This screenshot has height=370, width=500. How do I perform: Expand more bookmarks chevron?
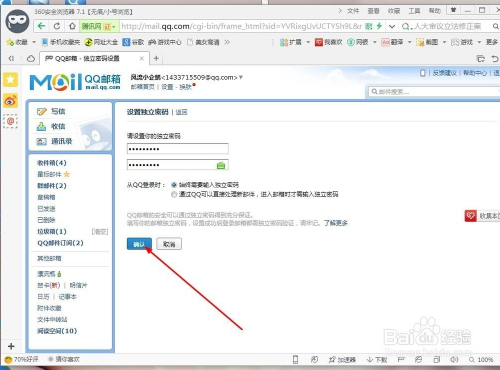tap(227, 42)
